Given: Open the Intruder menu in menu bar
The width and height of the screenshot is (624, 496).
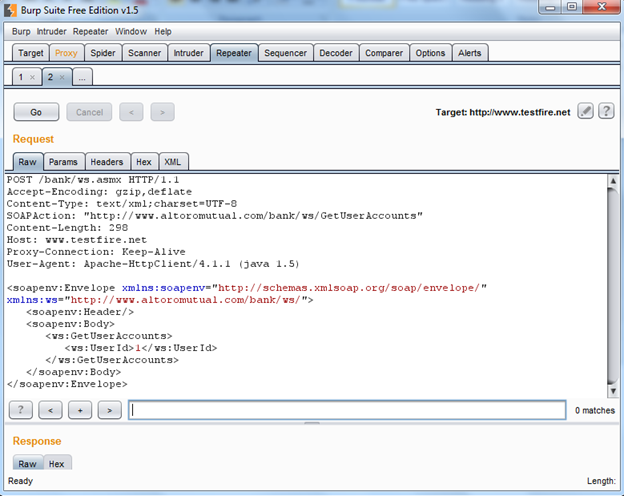Looking at the screenshot, I should [53, 32].
